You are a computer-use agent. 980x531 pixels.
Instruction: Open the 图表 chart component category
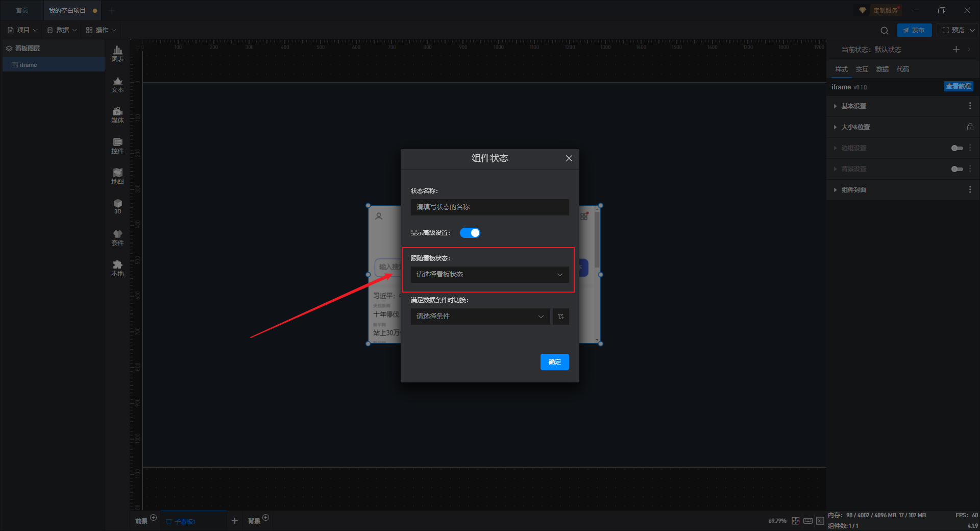click(x=117, y=54)
